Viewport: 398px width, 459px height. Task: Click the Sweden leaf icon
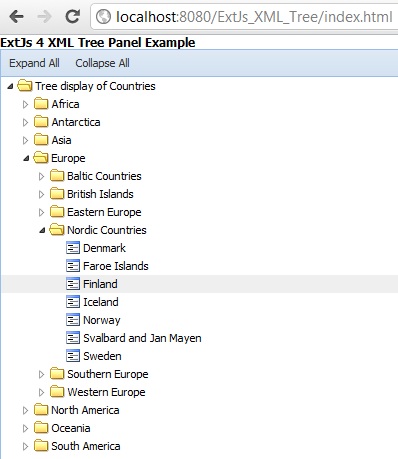point(73,356)
